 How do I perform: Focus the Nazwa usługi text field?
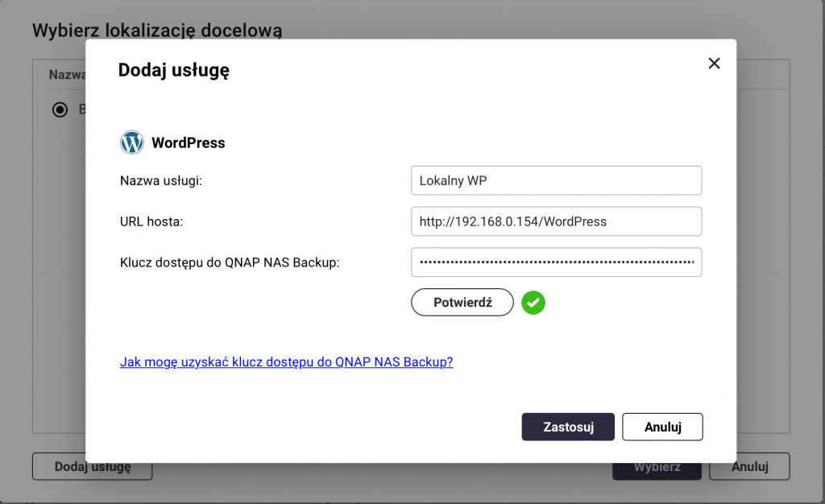tap(556, 180)
